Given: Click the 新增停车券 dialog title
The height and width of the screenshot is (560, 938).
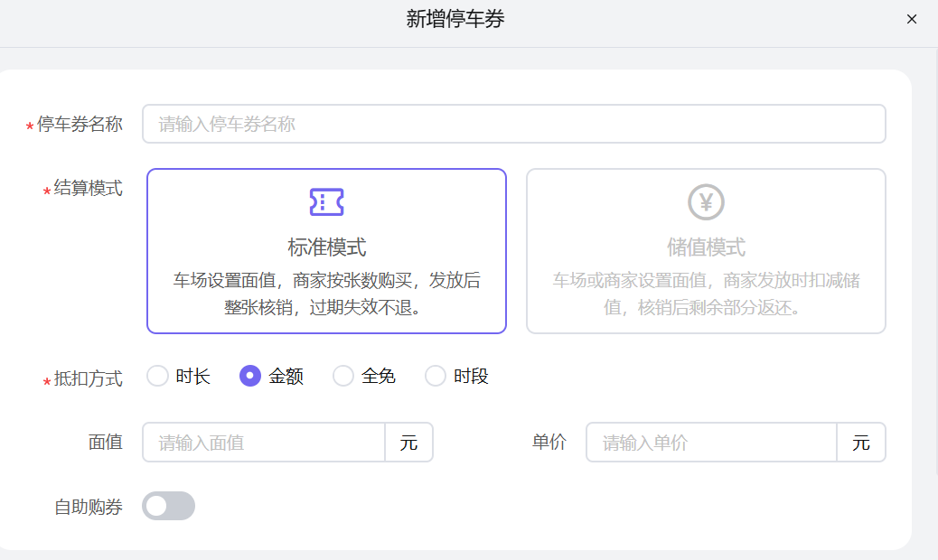Looking at the screenshot, I should click(456, 18).
